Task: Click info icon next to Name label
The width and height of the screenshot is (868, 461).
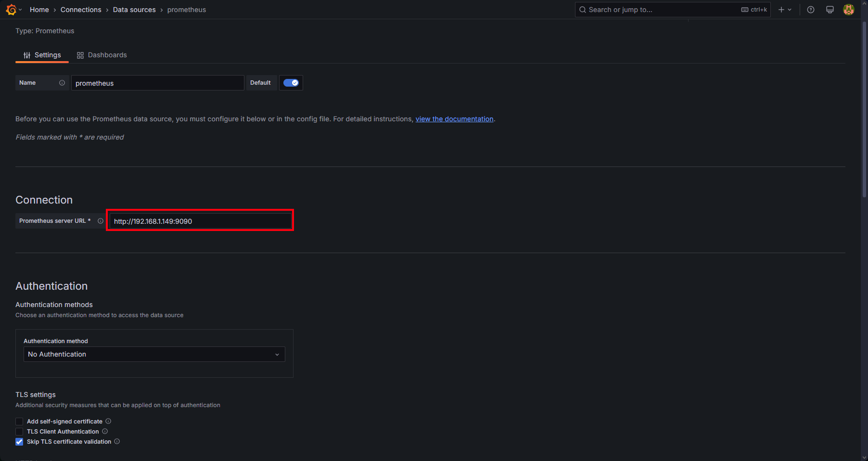Action: [x=62, y=83]
